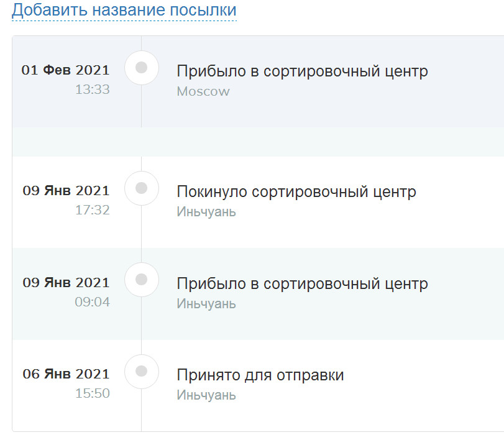504x440 pixels.
Task: Click the 13:33 timestamp
Action: (92, 89)
